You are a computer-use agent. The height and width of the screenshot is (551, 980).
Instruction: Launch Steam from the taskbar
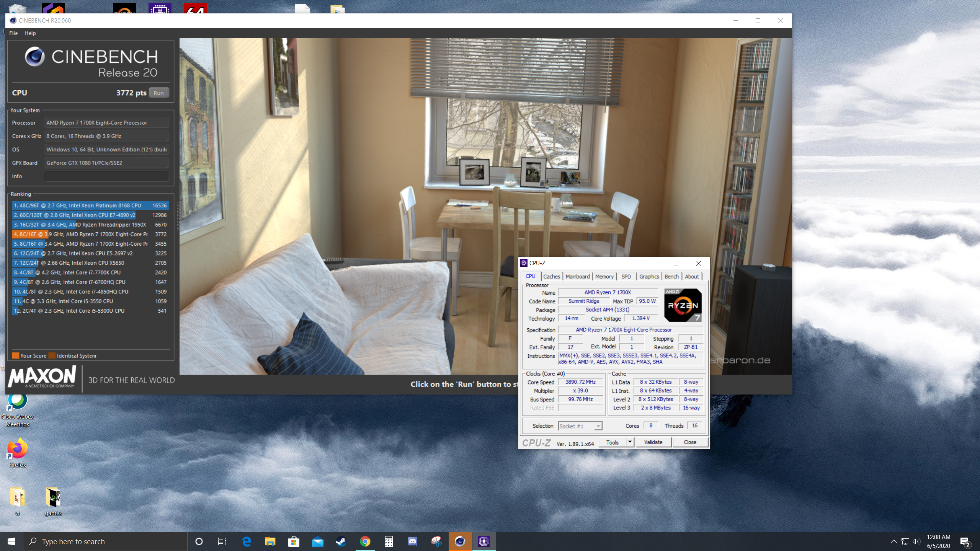coord(341,541)
